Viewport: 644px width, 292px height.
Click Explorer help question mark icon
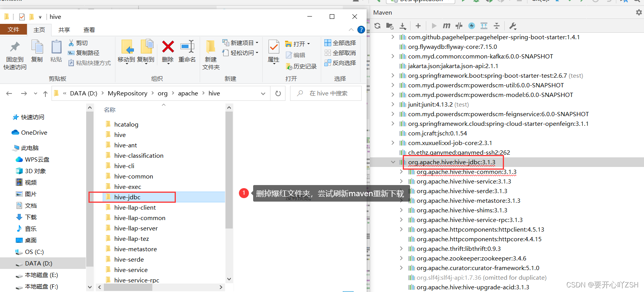361,30
